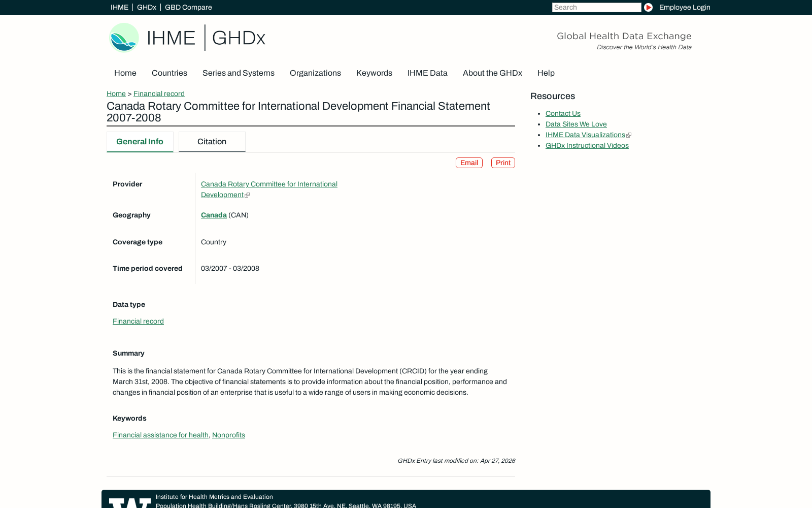Click the red search submit arrow icon
812x508 pixels.
[648, 7]
